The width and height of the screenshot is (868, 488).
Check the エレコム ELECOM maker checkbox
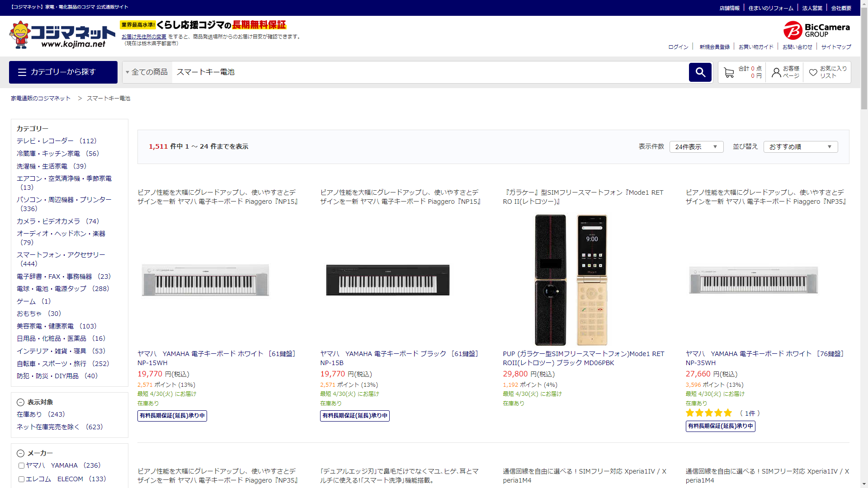pos(21,479)
